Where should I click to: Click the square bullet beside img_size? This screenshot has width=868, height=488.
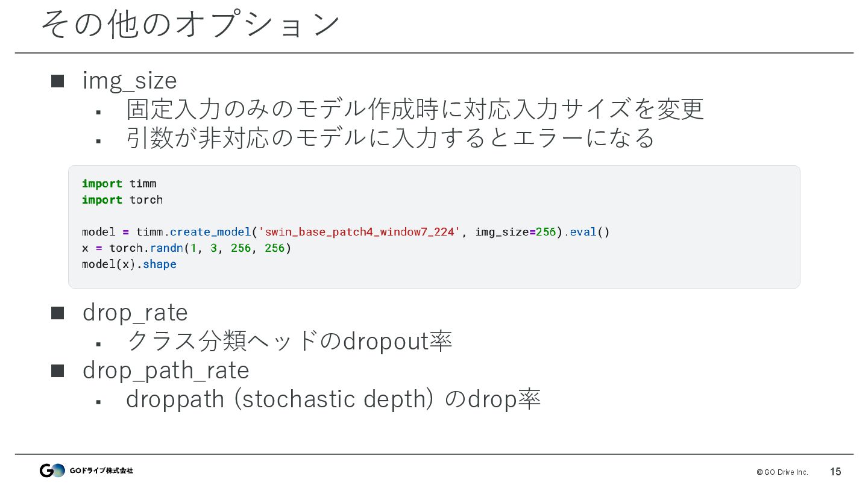click(58, 81)
